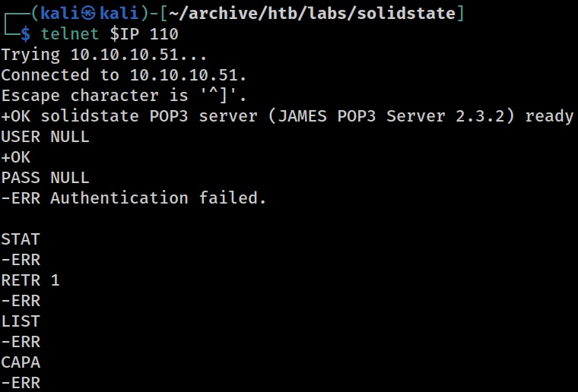Click the STAT command line

click(21, 239)
